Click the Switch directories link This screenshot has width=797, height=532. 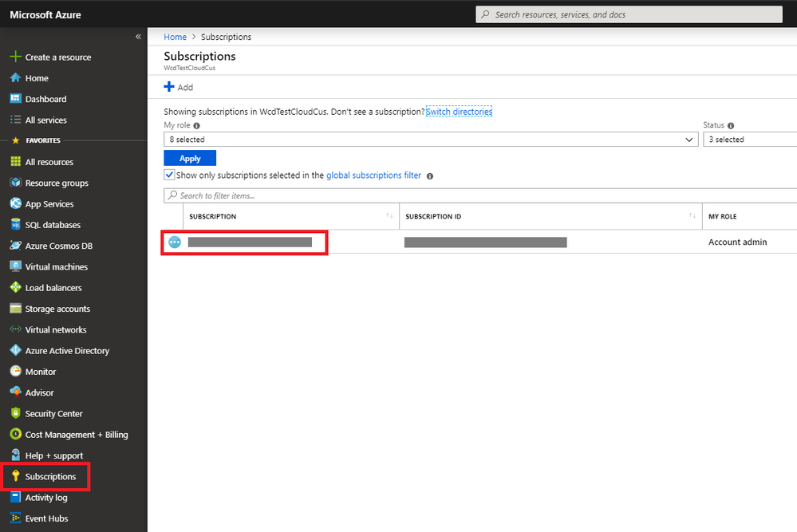tap(459, 112)
